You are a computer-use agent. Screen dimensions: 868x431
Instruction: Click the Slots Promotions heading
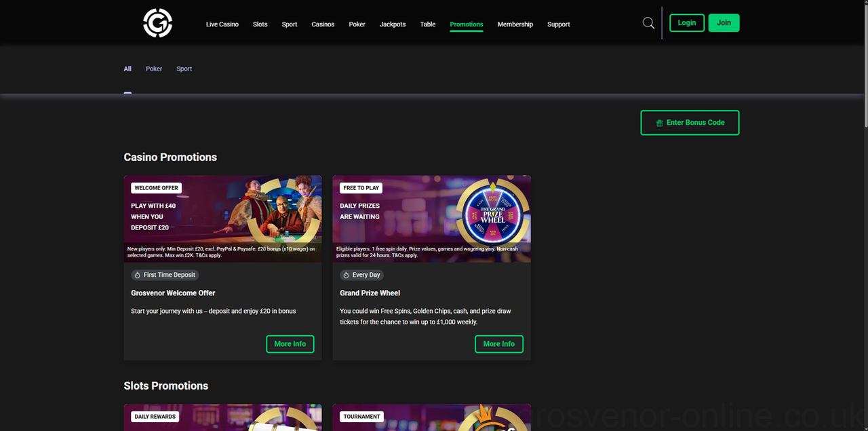(166, 386)
